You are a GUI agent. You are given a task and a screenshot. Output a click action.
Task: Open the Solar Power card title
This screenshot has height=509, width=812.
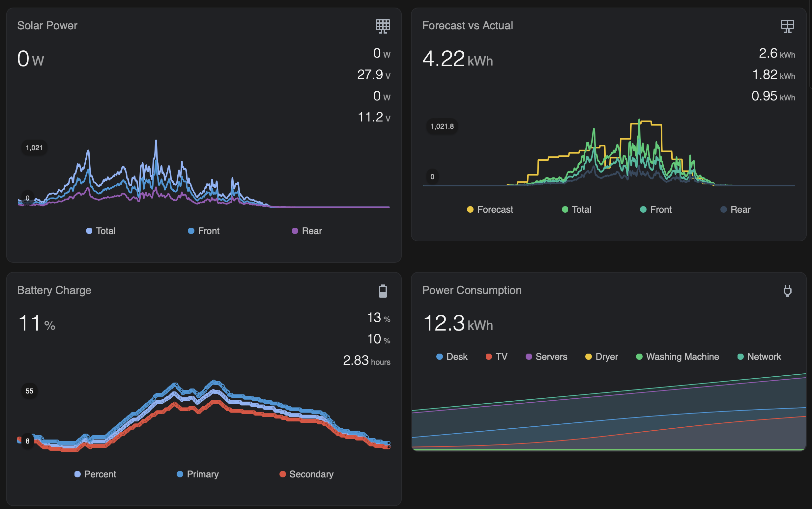(x=47, y=26)
